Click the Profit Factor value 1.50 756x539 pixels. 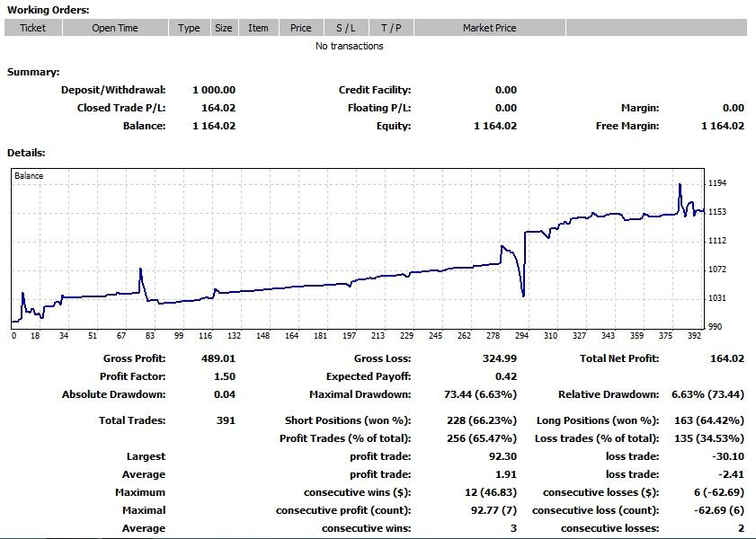tap(225, 376)
